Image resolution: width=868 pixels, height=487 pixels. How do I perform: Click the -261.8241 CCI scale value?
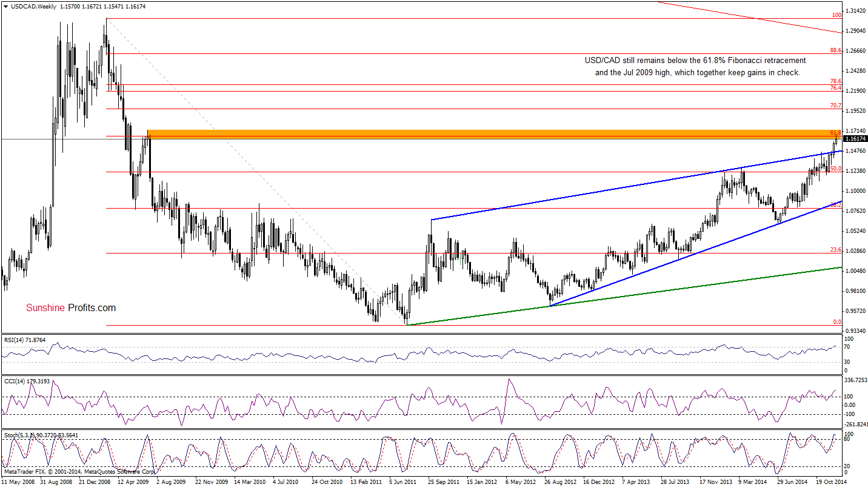point(856,425)
